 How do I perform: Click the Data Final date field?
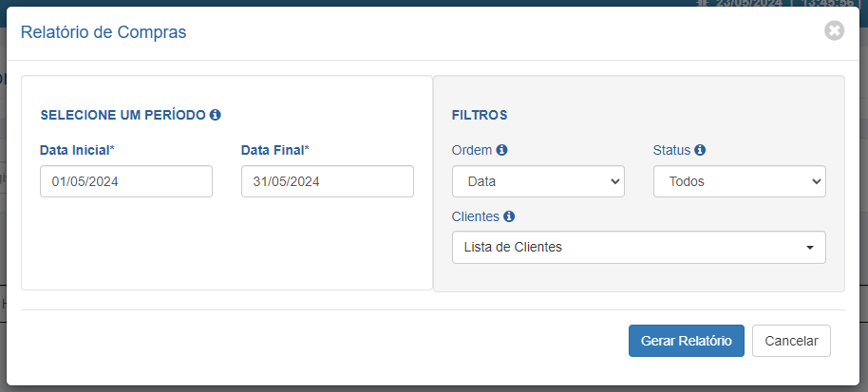coord(327,181)
